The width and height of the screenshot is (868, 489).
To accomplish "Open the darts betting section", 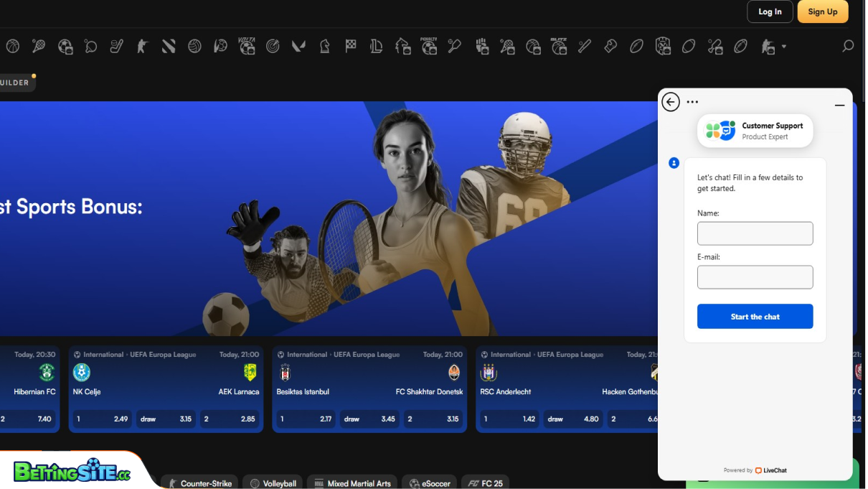I will click(x=273, y=46).
